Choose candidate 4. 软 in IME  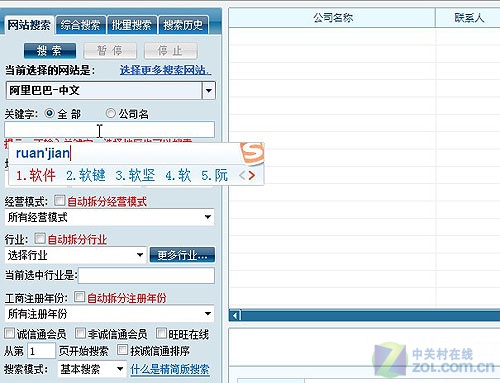pyautogui.click(x=178, y=175)
